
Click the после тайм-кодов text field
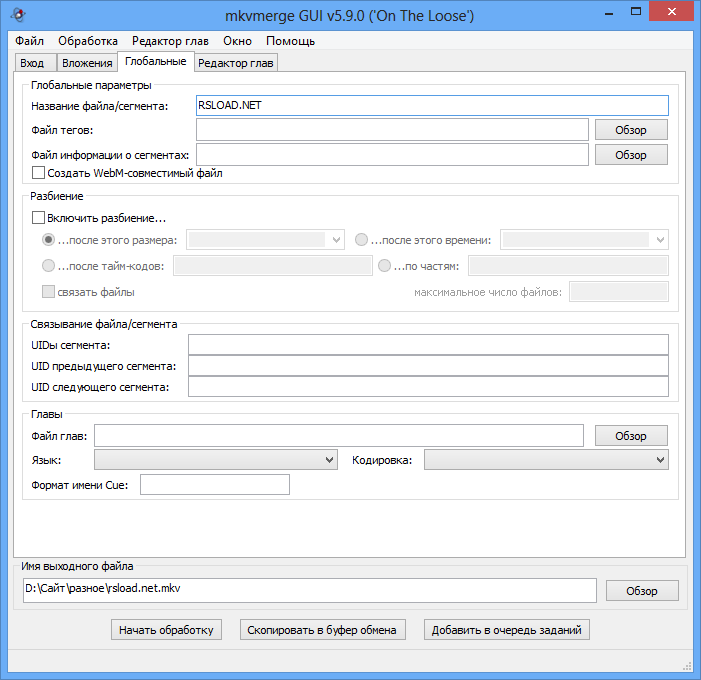click(x=273, y=266)
